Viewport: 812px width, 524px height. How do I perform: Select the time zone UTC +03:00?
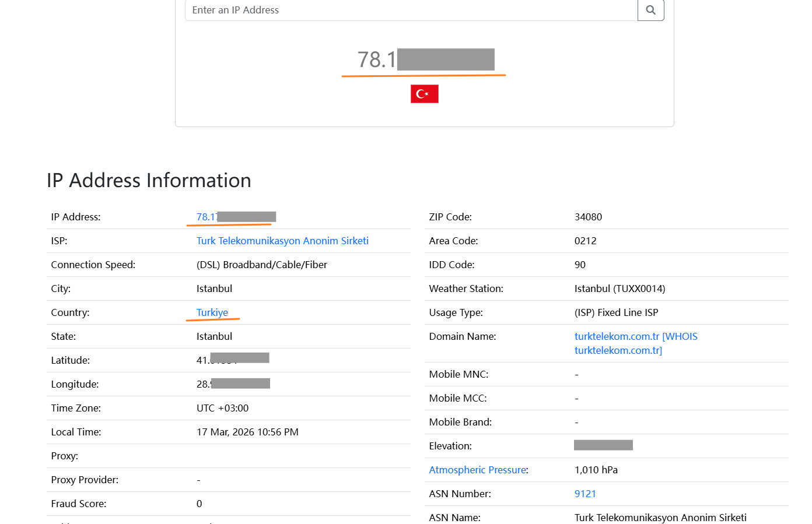point(222,408)
